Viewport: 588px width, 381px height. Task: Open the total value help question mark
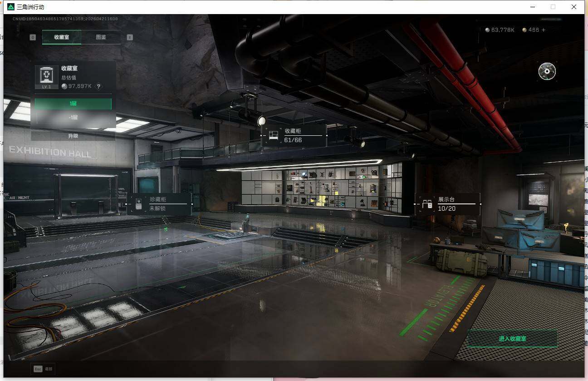coord(98,86)
